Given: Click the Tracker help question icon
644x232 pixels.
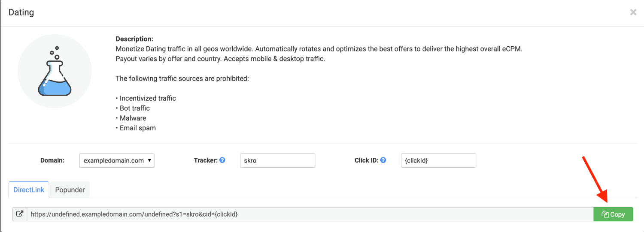Looking at the screenshot, I should point(222,160).
